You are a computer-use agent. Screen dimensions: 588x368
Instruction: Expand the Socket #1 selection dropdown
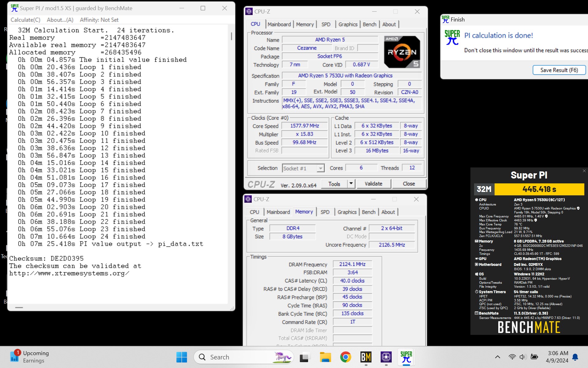coord(320,168)
